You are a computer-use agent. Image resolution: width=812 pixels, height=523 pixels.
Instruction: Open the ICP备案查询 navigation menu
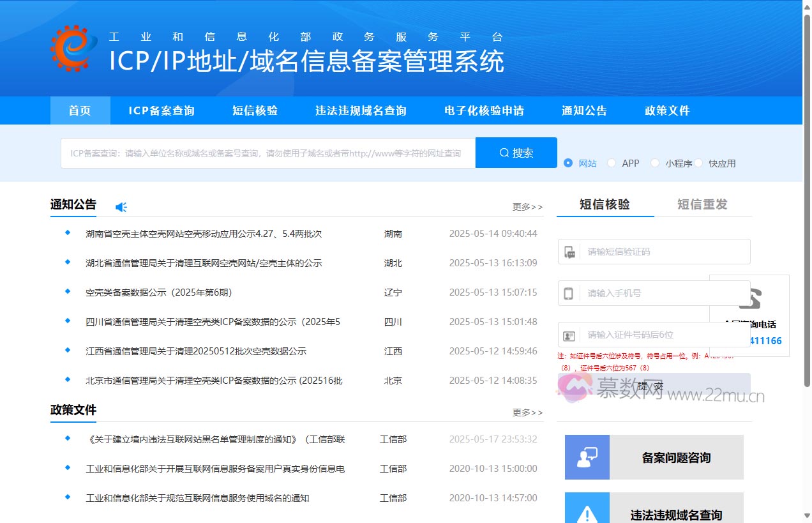coord(161,110)
